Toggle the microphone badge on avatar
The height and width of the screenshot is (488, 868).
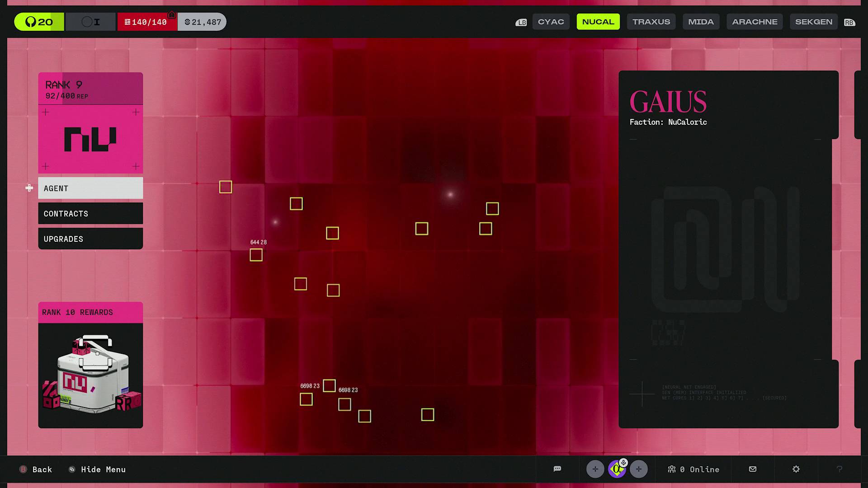tap(623, 462)
